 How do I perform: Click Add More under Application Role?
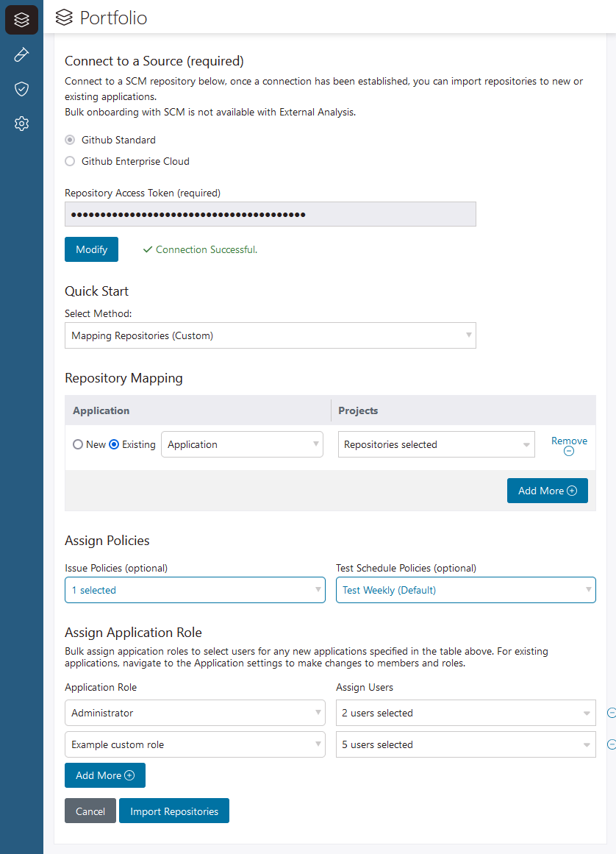pyautogui.click(x=105, y=775)
